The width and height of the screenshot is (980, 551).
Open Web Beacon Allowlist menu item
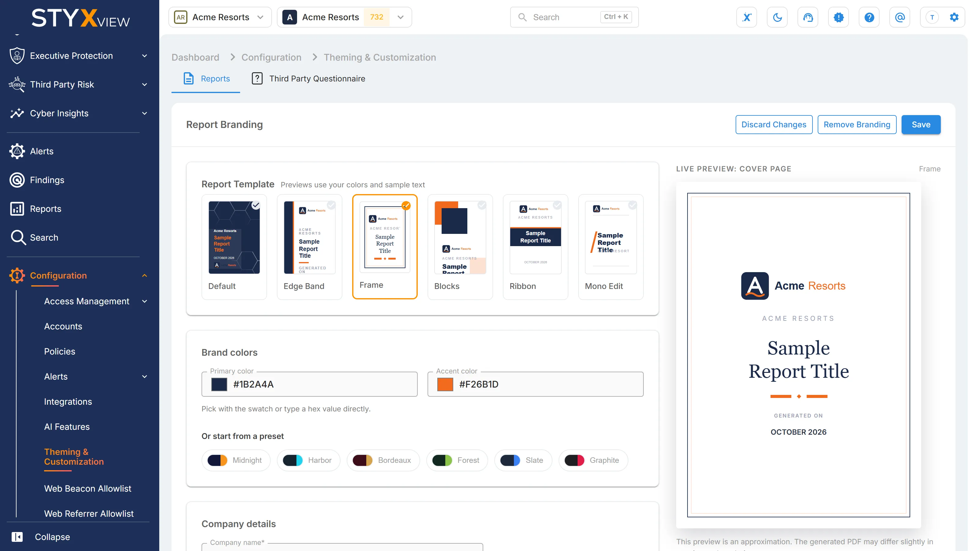coord(88,489)
